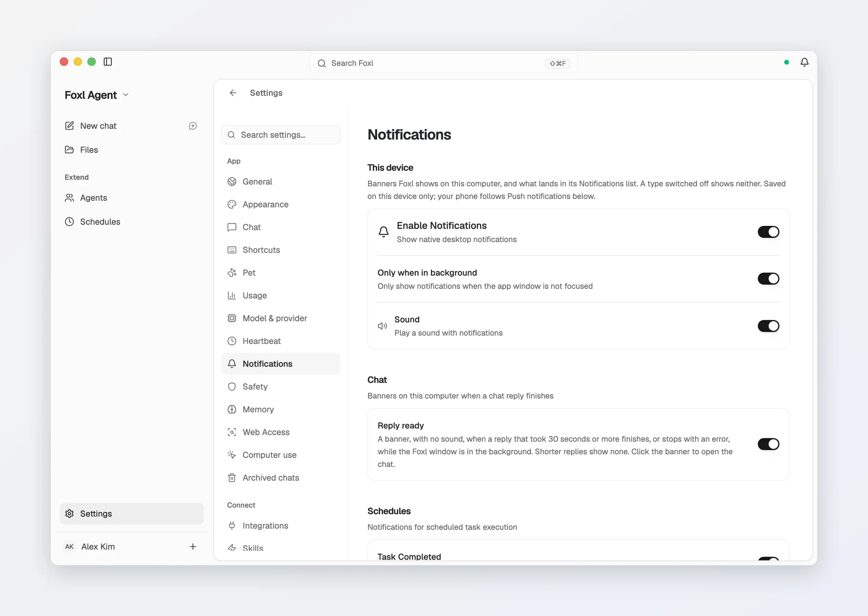The width and height of the screenshot is (868, 616).
Task: Disable the Enable Notifications switch
Action: point(768,232)
